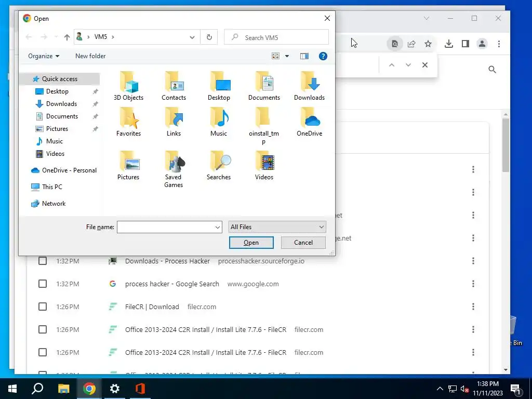Open actions menu for FileCR | Download entry
The height and width of the screenshot is (399, 532).
point(473,307)
